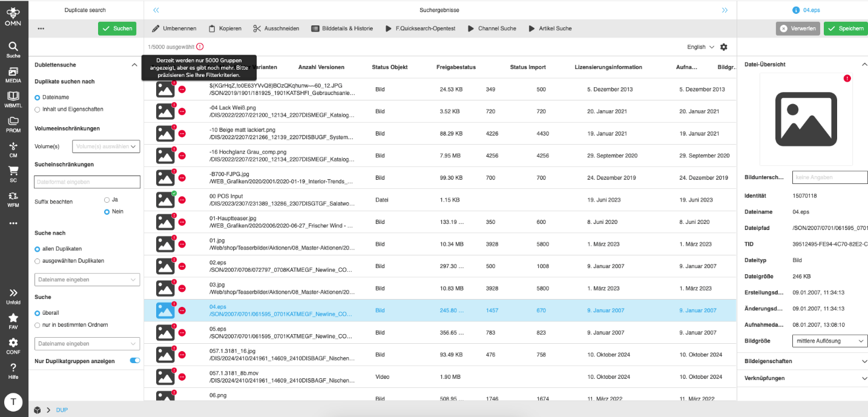Open the Bildgröße 'mittlere Auflösung' dropdown
This screenshot has height=417, width=868.
tap(829, 341)
